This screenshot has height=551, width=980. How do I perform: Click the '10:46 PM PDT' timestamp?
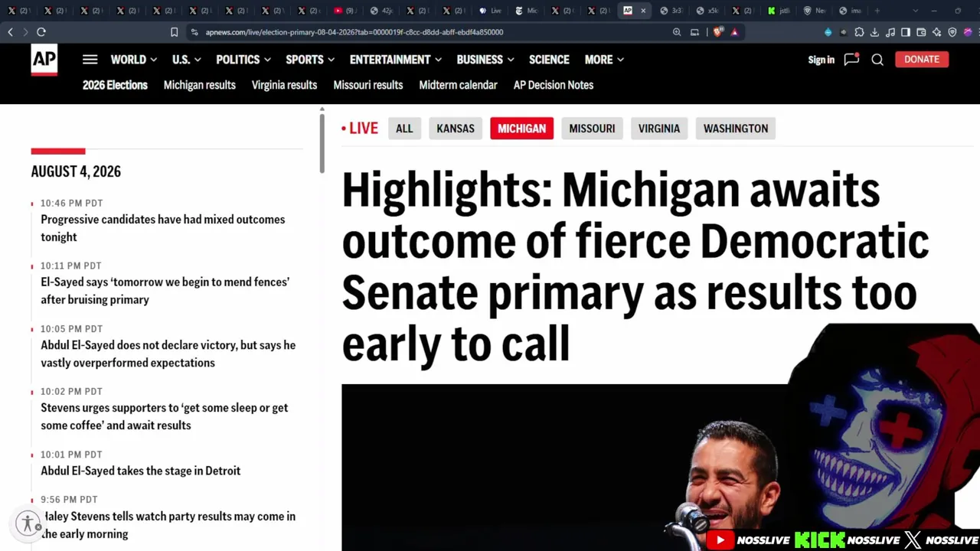(x=71, y=203)
